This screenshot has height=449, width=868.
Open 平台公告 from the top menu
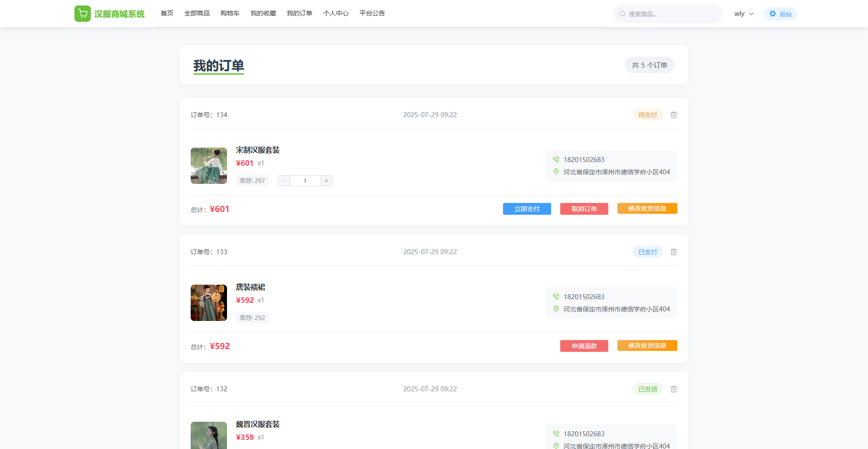372,13
